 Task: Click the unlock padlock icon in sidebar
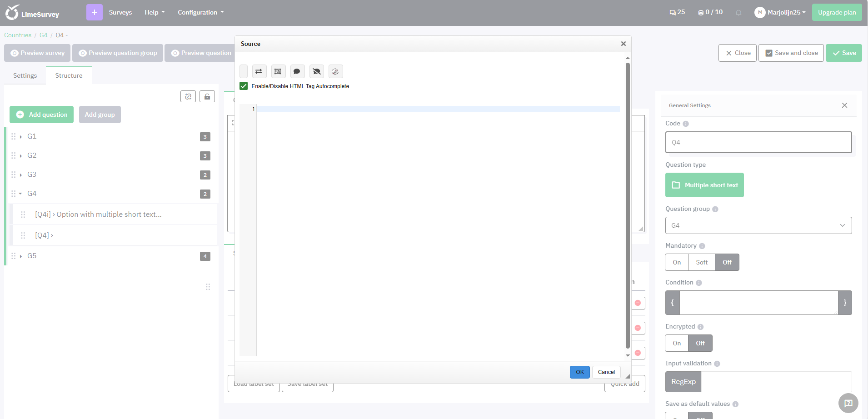(x=207, y=96)
